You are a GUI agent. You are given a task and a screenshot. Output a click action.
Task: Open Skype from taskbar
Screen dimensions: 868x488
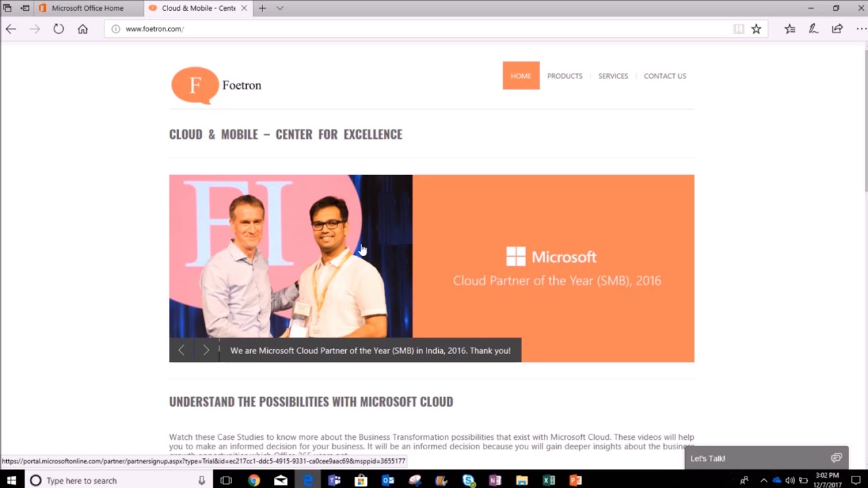click(469, 481)
